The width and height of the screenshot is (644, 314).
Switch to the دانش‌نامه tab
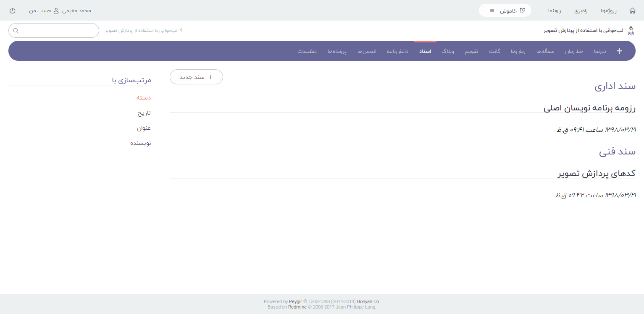(398, 51)
